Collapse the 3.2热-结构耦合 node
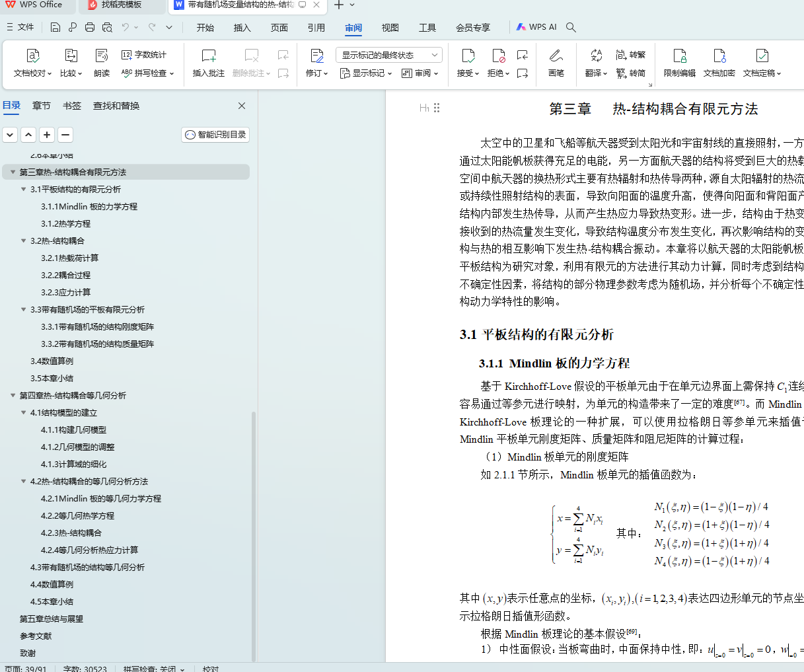Screen dimensions: 804x672 tap(23, 241)
